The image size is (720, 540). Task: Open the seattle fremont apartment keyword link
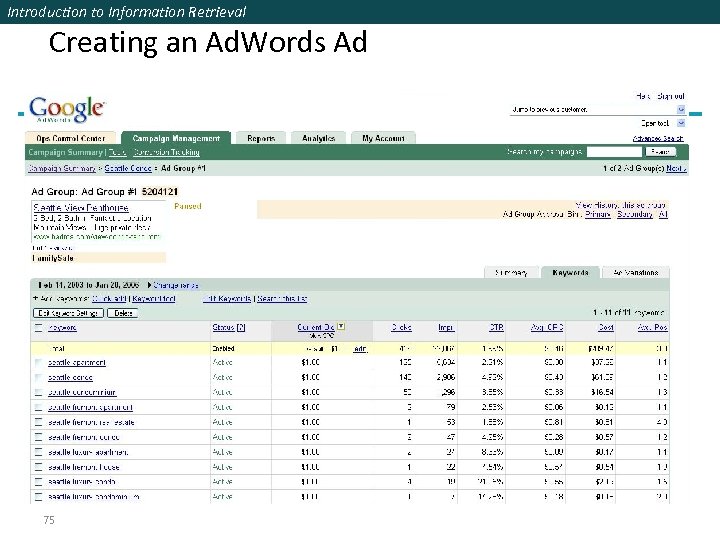(x=90, y=407)
